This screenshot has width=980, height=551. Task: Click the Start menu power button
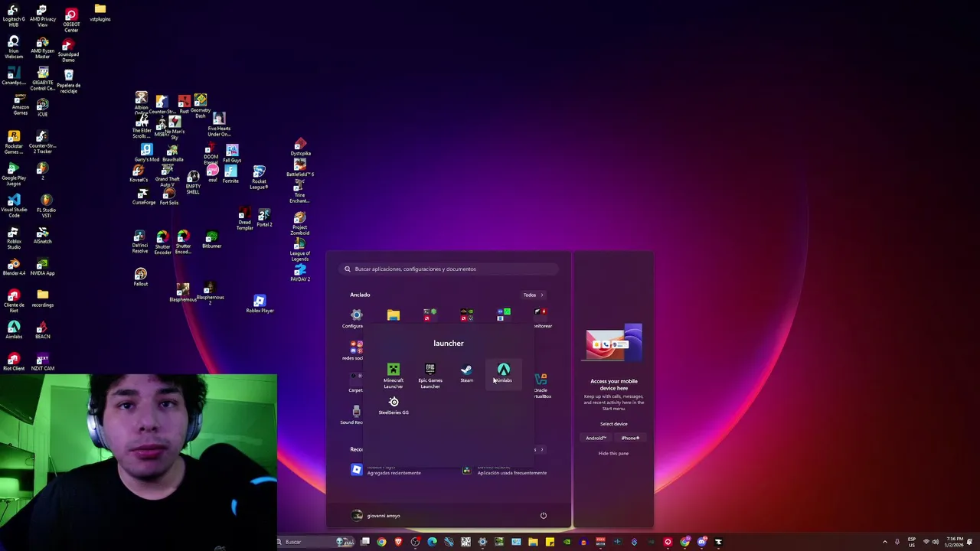544,515
